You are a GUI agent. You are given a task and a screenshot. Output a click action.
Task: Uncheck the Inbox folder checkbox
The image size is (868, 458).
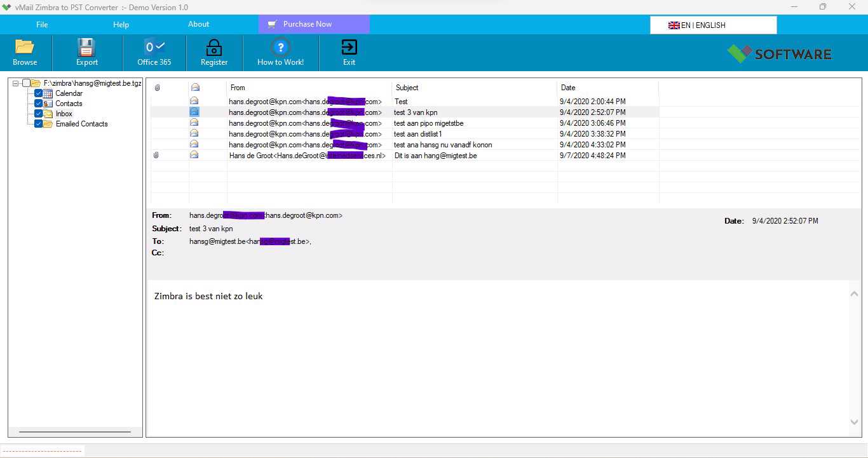[39, 114]
